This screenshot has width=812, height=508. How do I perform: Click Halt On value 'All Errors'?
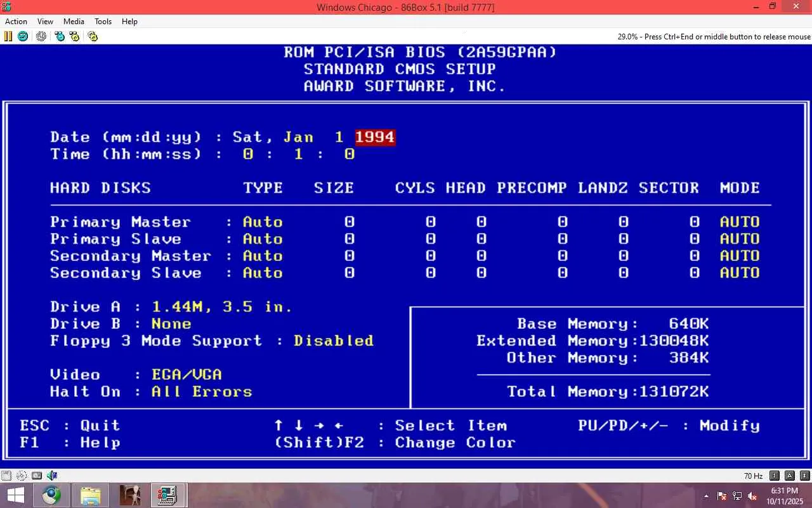click(202, 392)
